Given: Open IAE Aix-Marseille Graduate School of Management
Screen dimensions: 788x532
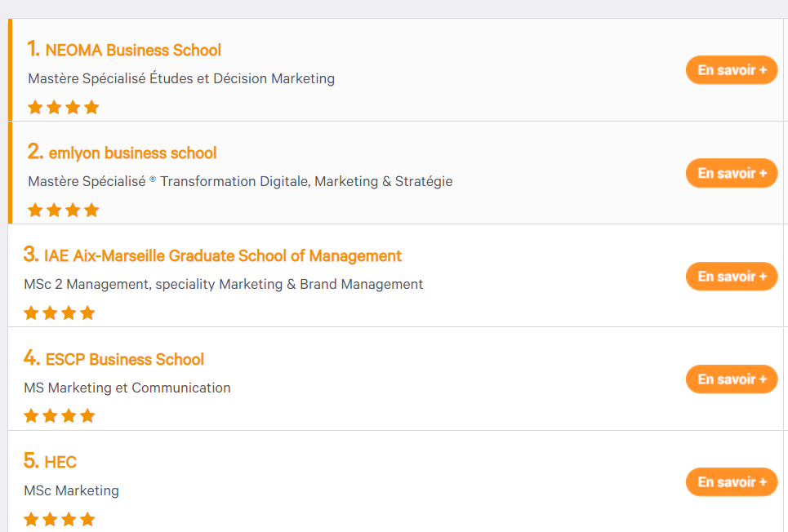Looking at the screenshot, I should click(x=223, y=255).
